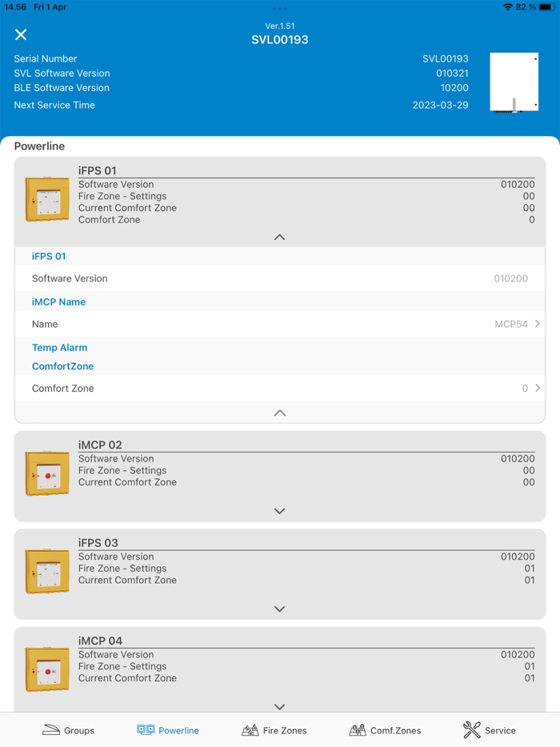560x747 pixels.
Task: Tap the Fire Zones tab icon
Action: 250,730
